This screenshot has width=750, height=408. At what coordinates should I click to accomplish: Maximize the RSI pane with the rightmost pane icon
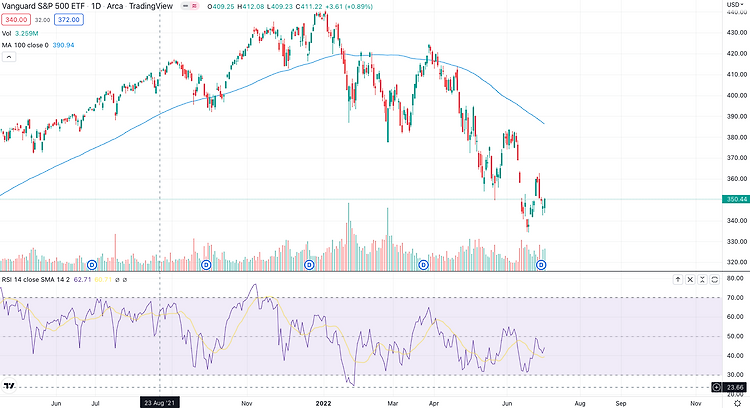(715, 279)
